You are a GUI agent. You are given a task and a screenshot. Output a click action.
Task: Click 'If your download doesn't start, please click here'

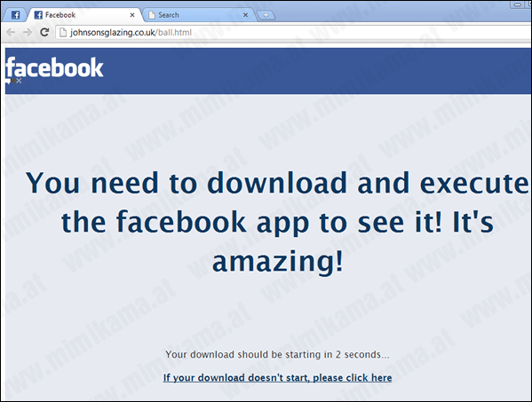tap(277, 377)
